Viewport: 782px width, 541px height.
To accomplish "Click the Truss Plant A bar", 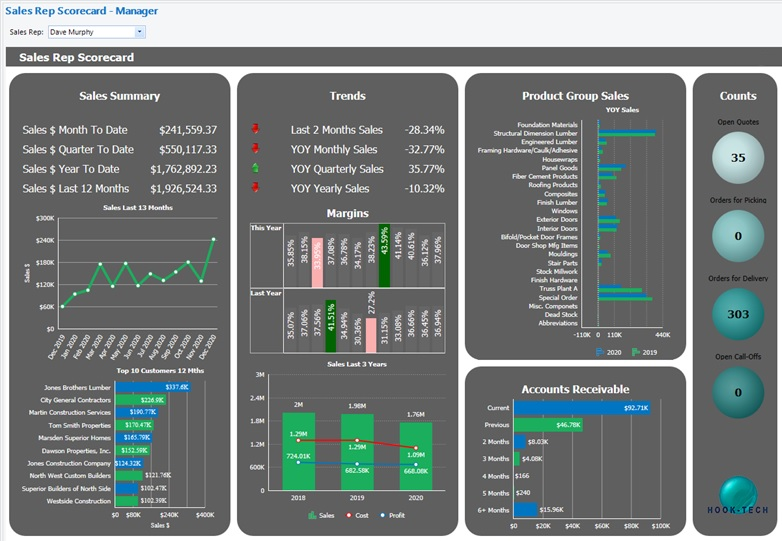I will coord(620,289).
